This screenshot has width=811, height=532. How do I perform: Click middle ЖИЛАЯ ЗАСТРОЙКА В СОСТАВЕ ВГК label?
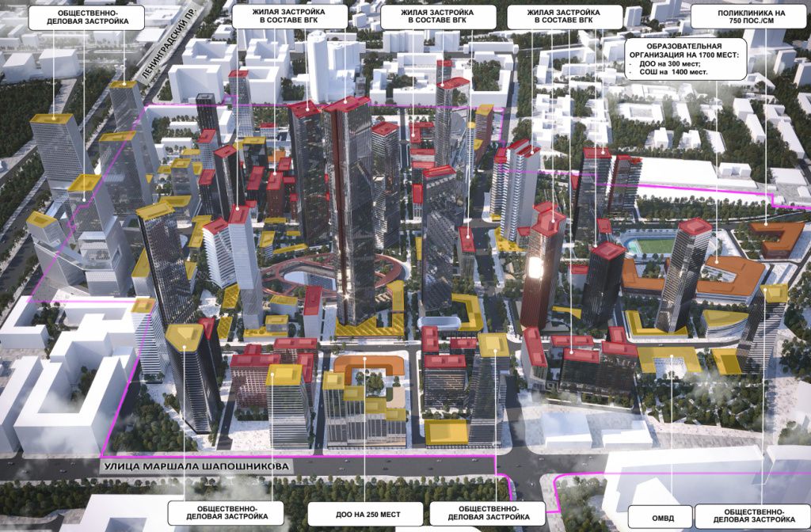coord(426,18)
